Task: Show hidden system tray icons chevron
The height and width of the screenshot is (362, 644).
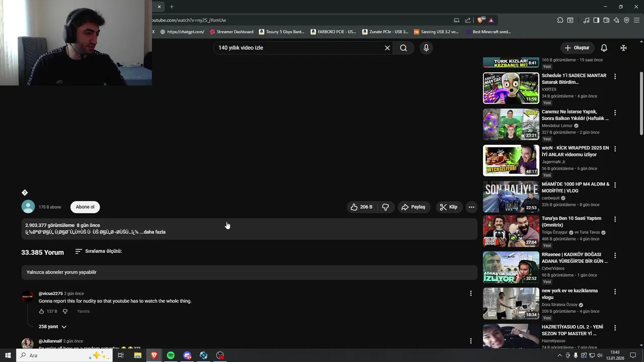Action: 559,355
